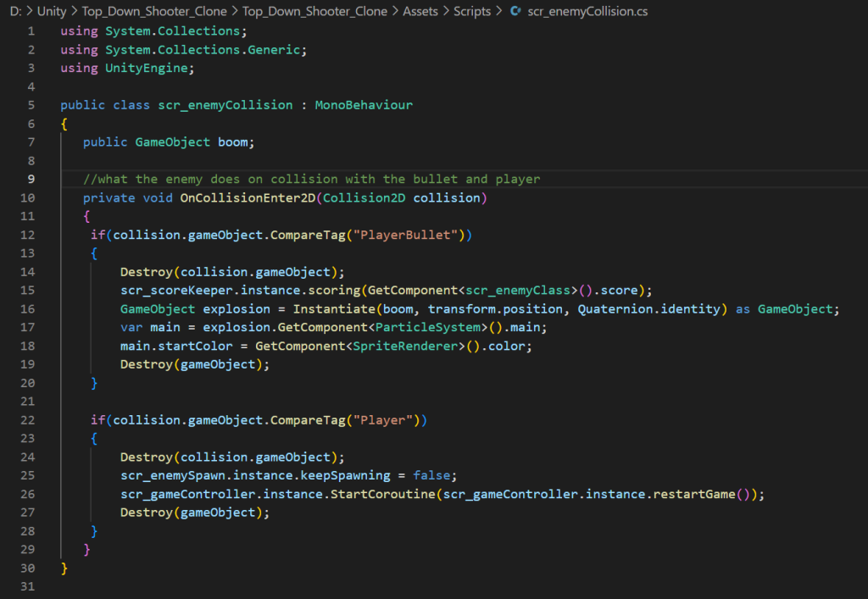868x599 pixels.
Task: Click the MonoBehaviour base class name
Action: (364, 105)
